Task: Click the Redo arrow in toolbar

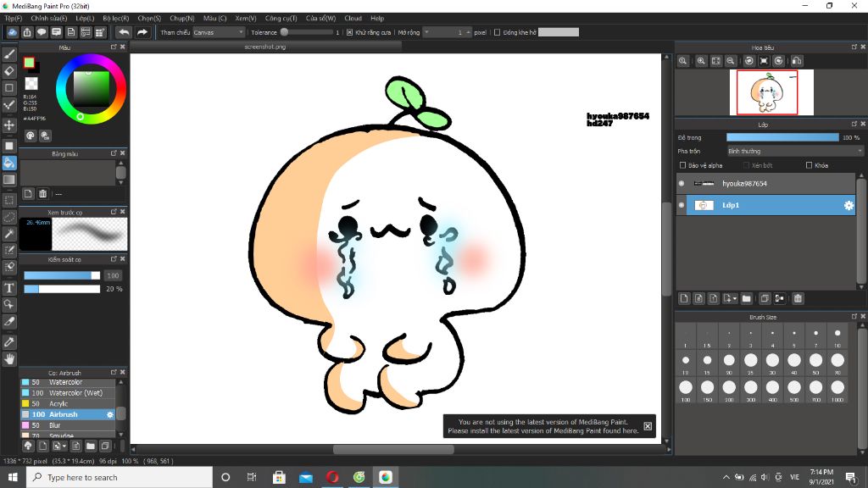Action: click(x=142, y=33)
